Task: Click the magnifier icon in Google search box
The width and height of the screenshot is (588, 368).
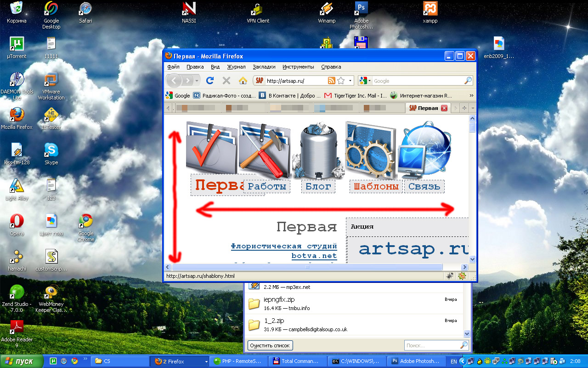Action: 468,80
